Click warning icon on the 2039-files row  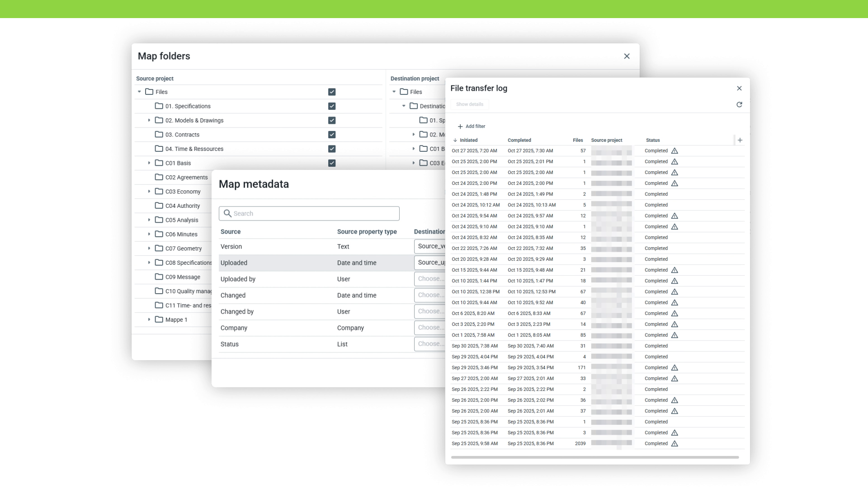coord(675,444)
